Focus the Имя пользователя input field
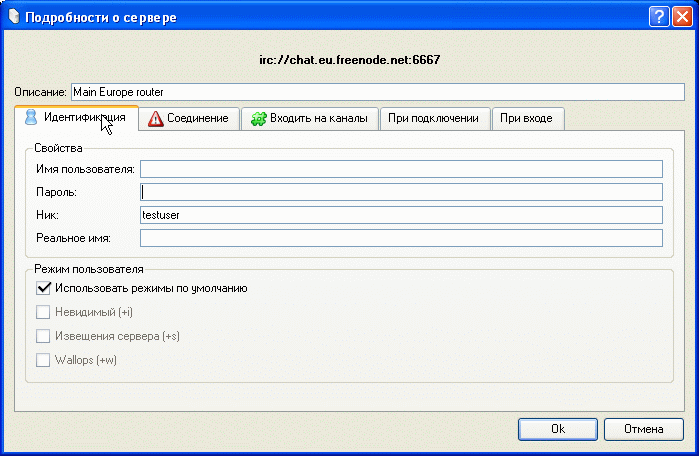This screenshot has width=699, height=456. (401, 168)
